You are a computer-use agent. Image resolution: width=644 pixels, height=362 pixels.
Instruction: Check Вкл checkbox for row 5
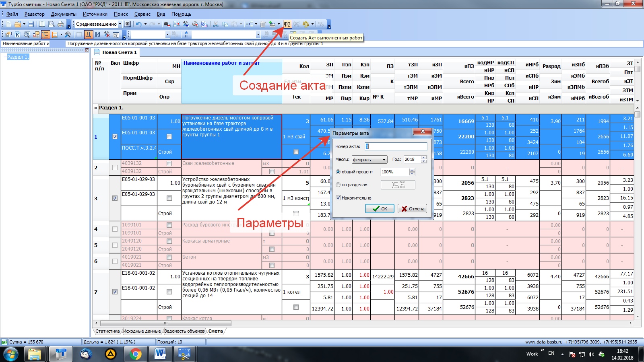(115, 245)
